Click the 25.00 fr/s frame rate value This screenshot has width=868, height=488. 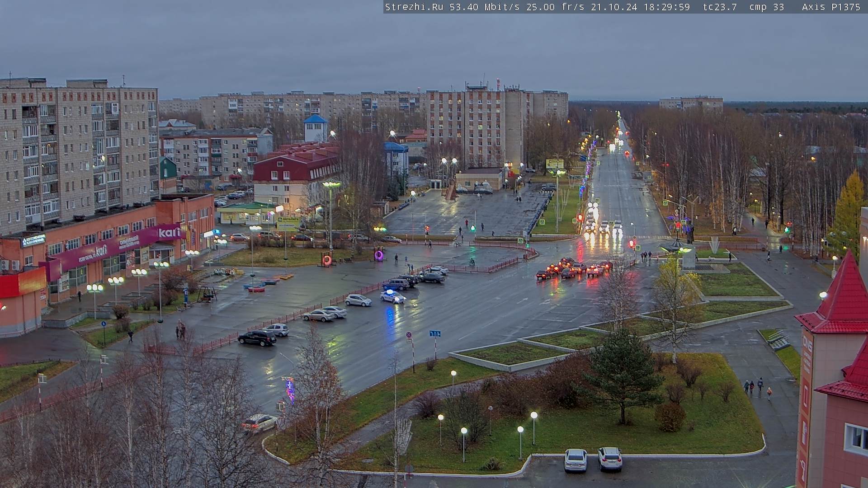click(x=555, y=7)
